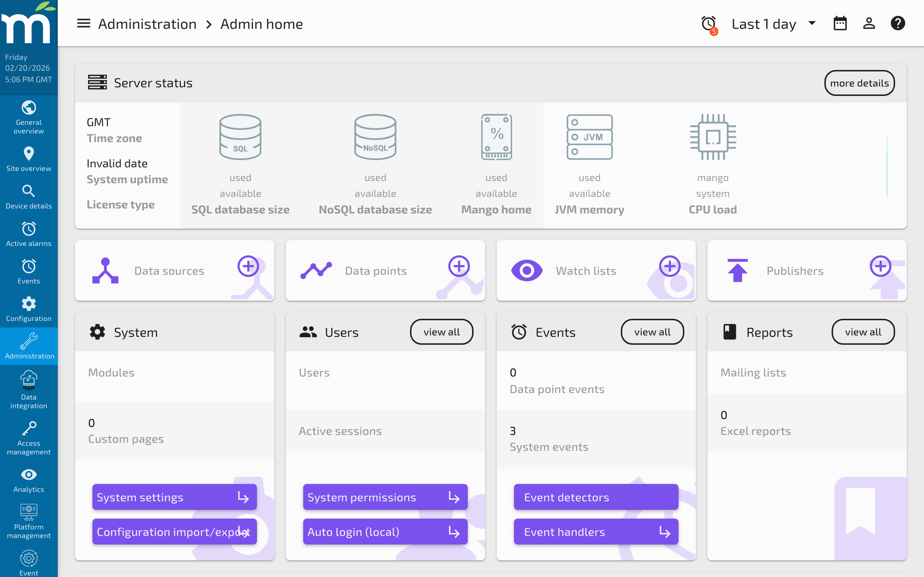
Task: Add a new Data source with the plus icon
Action: (x=249, y=267)
